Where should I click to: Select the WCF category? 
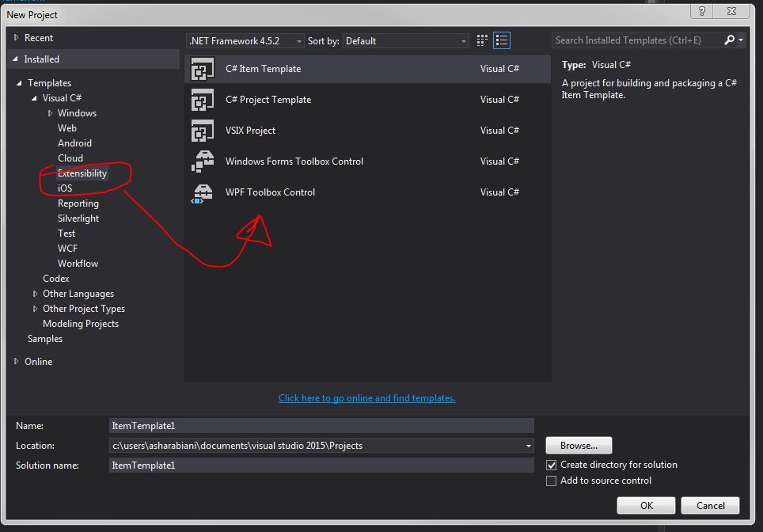point(67,249)
